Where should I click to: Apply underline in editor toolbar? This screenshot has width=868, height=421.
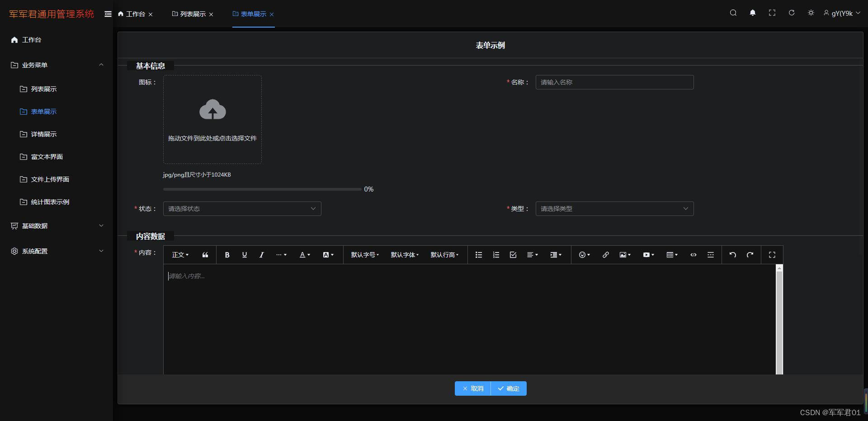click(244, 255)
